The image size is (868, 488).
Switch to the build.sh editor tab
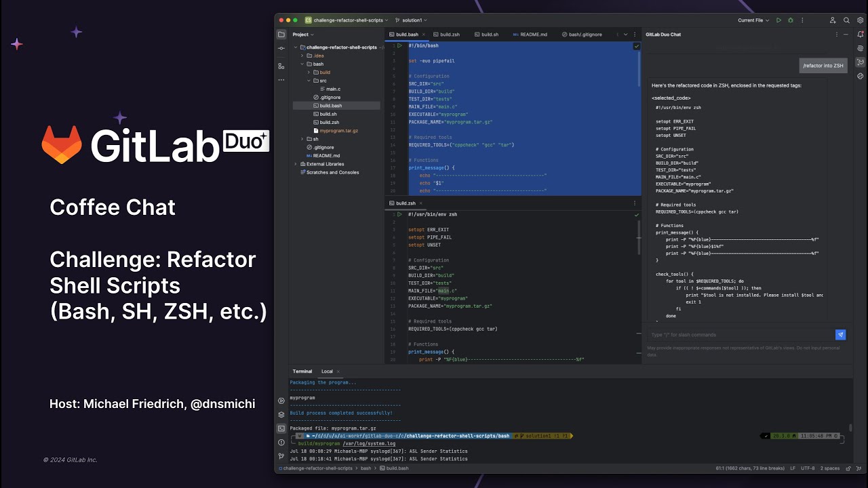point(486,35)
